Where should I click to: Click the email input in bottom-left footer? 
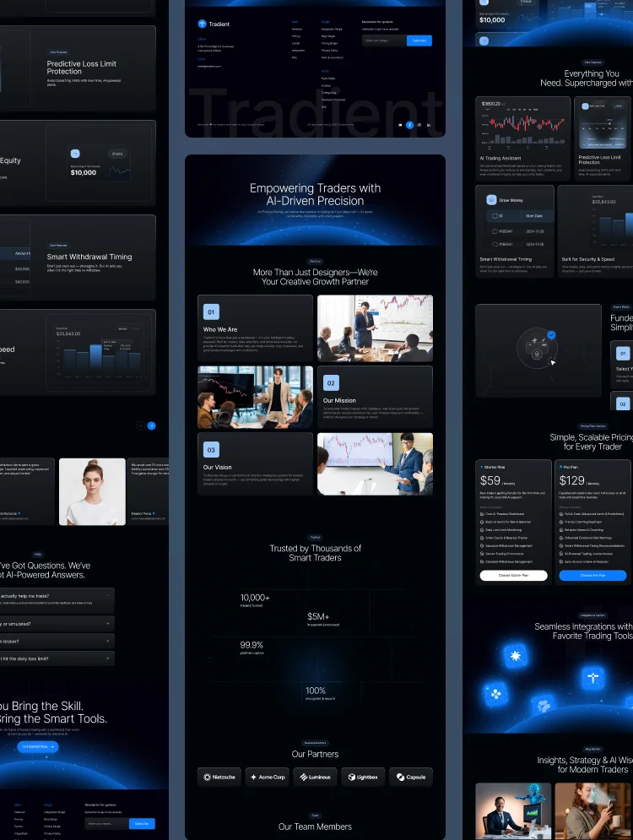[x=107, y=823]
